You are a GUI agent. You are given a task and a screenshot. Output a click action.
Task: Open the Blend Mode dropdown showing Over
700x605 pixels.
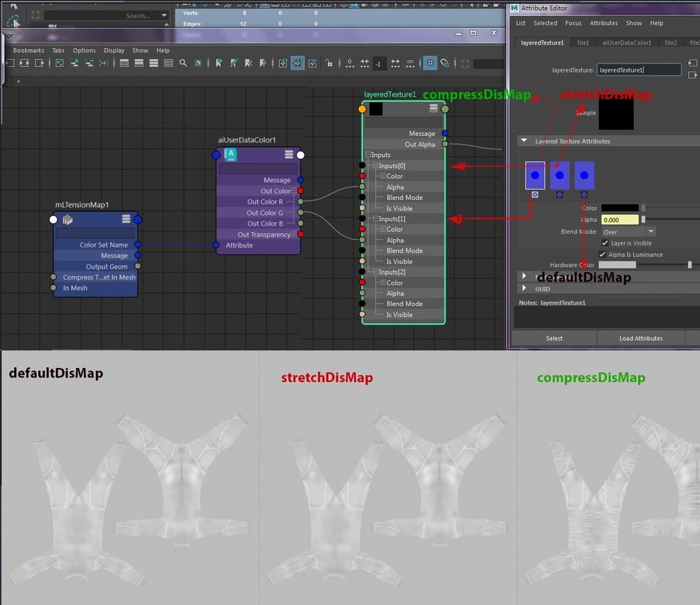pyautogui.click(x=628, y=231)
